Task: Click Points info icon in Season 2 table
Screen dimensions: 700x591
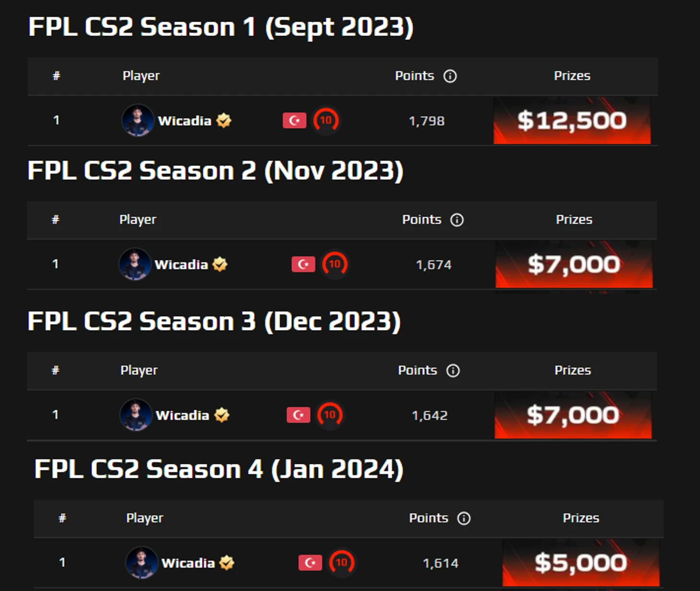Action: [457, 220]
